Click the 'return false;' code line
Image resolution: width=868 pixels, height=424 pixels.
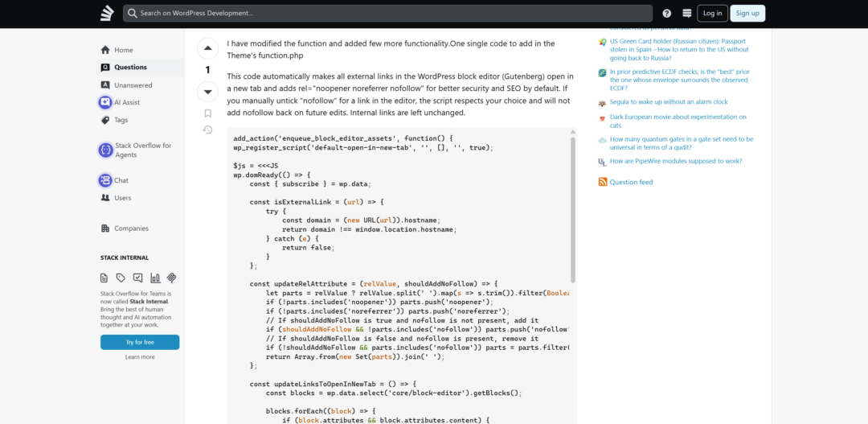309,247
